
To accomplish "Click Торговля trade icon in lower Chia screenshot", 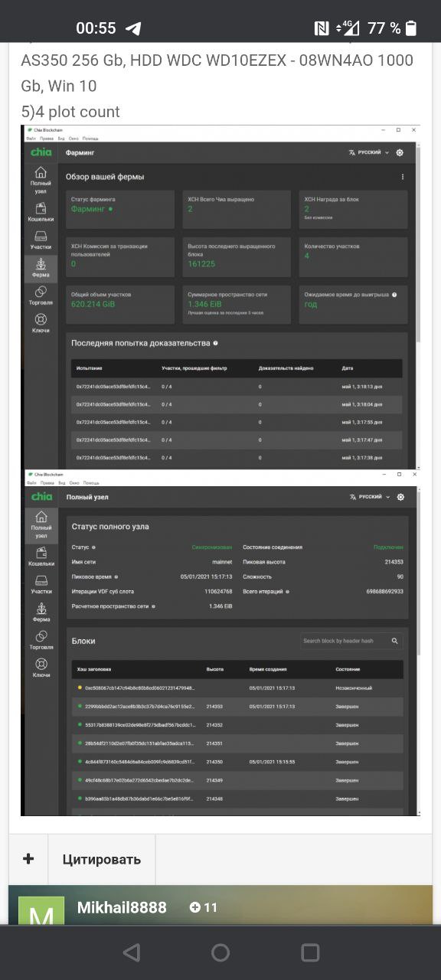I will pyautogui.click(x=41, y=641).
